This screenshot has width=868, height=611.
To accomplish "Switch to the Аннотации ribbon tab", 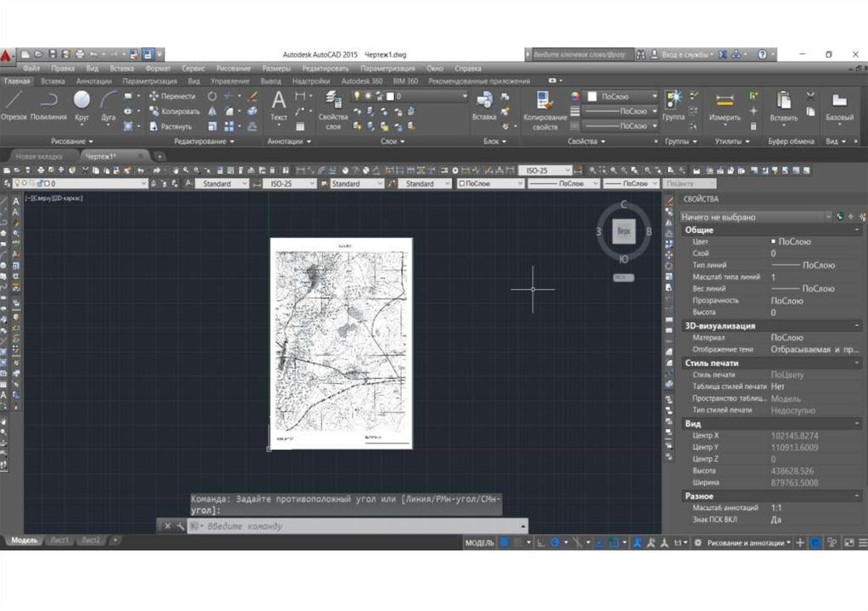I will [x=93, y=81].
